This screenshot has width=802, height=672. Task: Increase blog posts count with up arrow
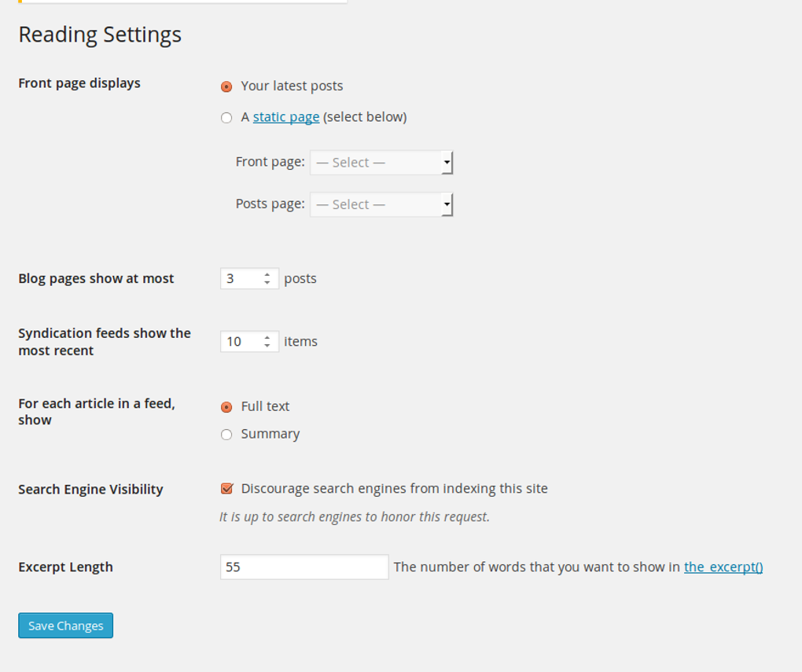coord(267,274)
